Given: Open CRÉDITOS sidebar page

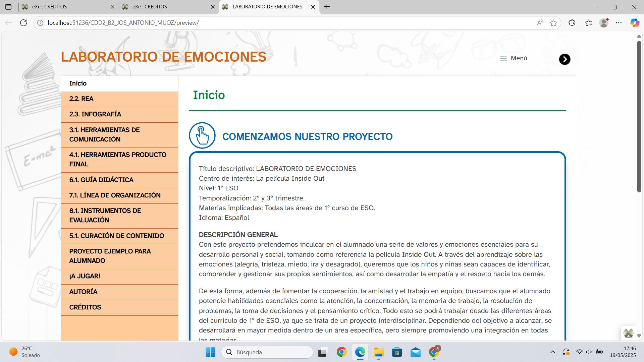Looking at the screenshot, I should pyautogui.click(x=119, y=307).
